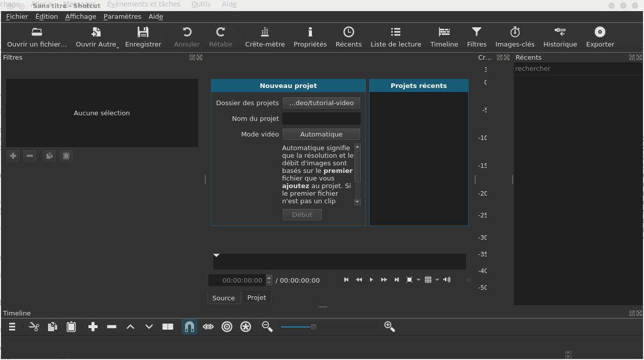Copy filters in Filtres panel
The image size is (644, 360).
click(49, 156)
